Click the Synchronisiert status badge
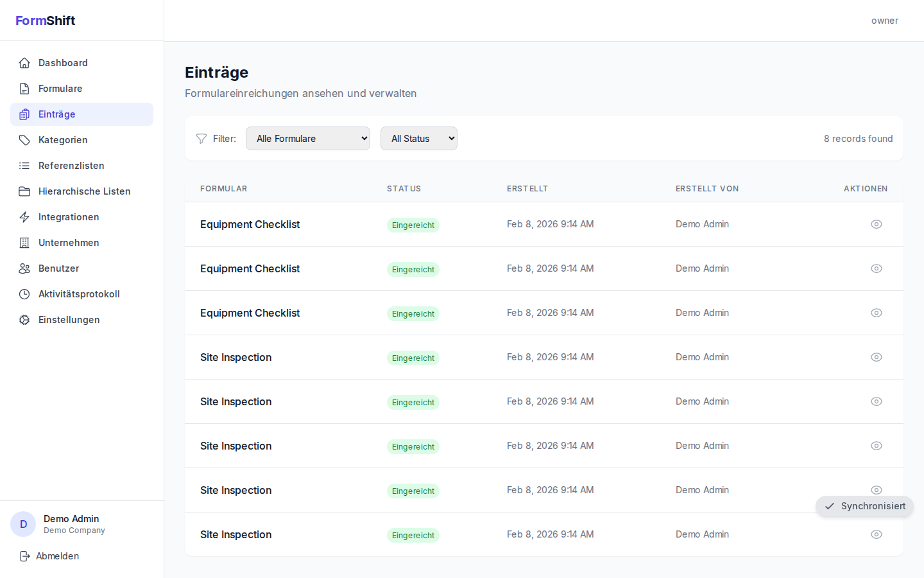924x578 pixels. click(864, 506)
